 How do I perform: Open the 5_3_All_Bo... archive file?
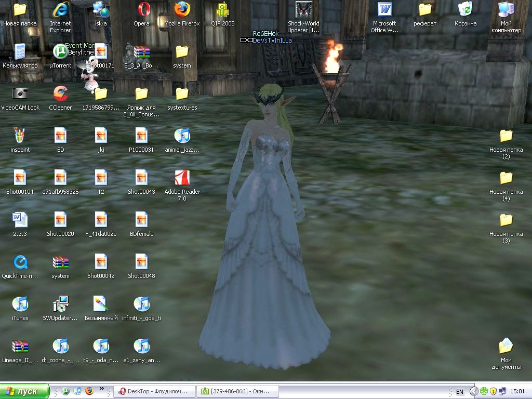pos(141,52)
